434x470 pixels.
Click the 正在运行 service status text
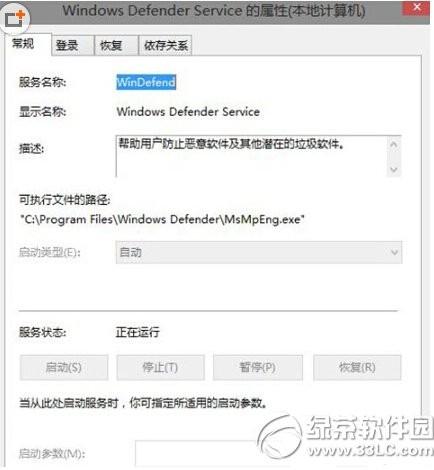138,332
